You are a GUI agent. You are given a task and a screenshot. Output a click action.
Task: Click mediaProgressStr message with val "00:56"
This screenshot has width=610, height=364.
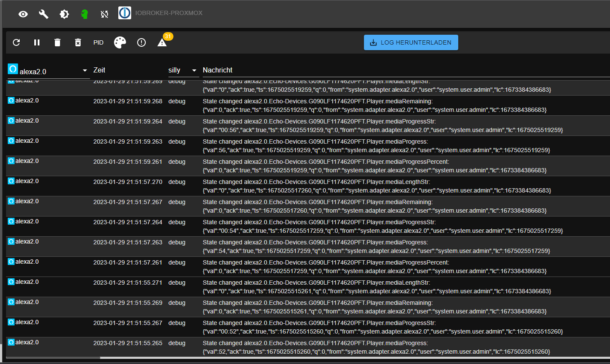(383, 126)
